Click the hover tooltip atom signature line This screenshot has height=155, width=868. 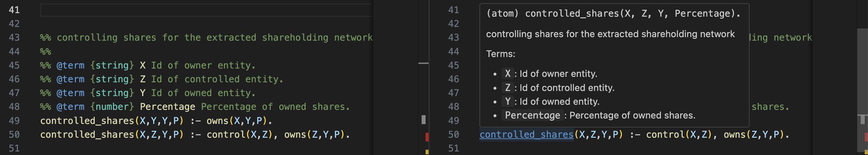coord(613,13)
